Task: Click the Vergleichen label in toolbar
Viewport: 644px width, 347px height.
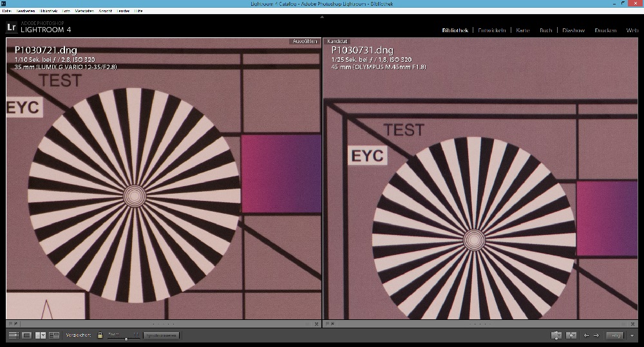Action: click(x=79, y=335)
